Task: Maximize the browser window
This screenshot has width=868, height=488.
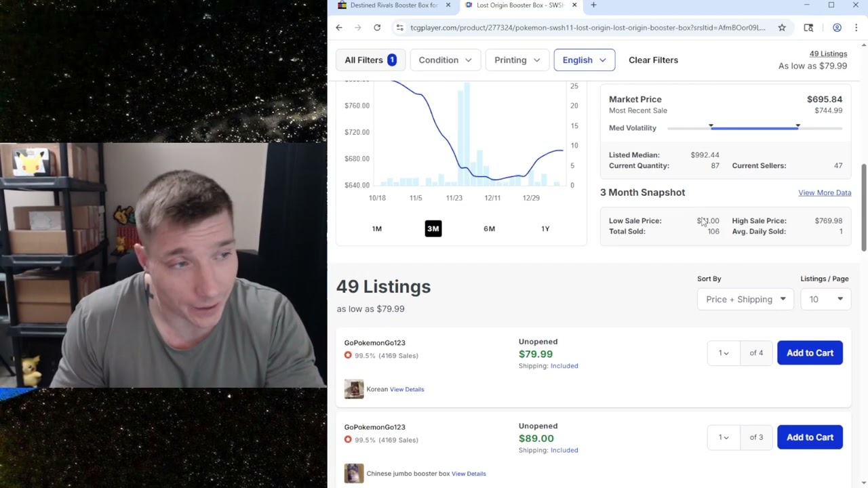Action: [x=831, y=5]
